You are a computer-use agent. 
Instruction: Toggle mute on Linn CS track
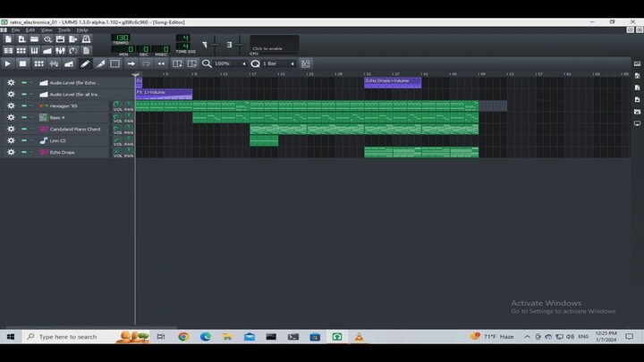coord(24,140)
